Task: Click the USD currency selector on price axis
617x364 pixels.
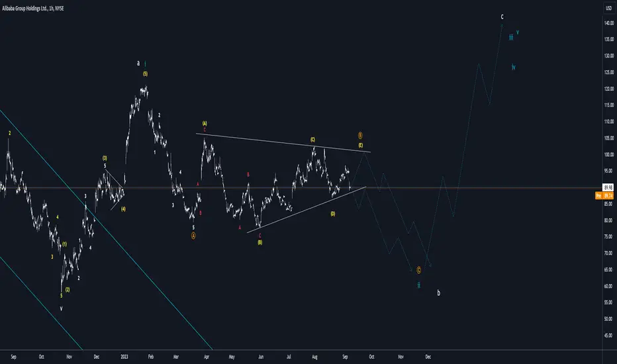Action: (609, 8)
